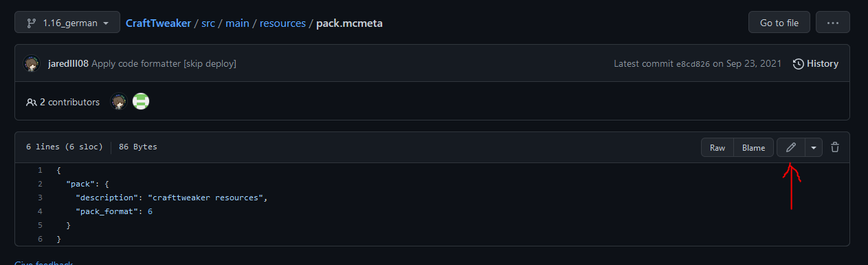Open the three-dots more options menu

click(x=833, y=23)
